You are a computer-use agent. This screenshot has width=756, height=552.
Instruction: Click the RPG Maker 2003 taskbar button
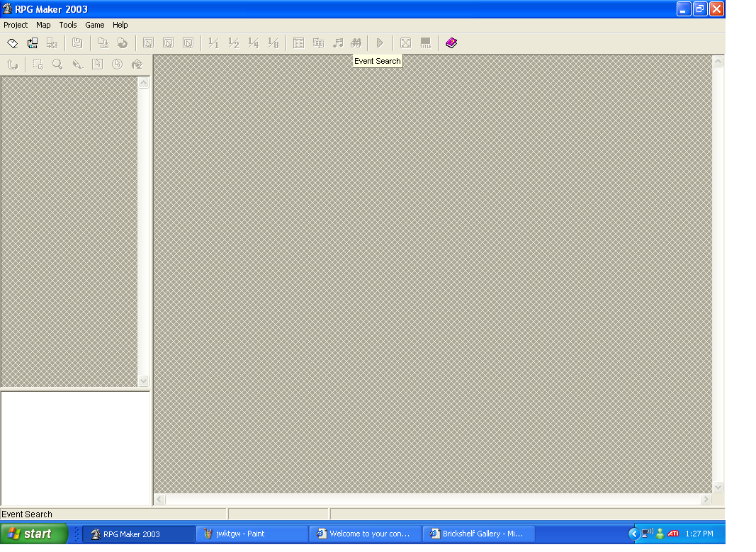[x=139, y=534]
